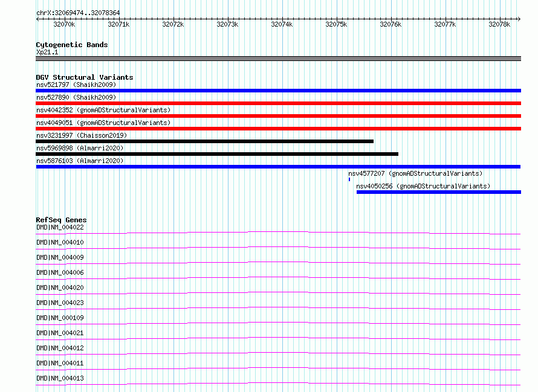Click the nsv3231997 (Chaisson2019) label

[x=82, y=135]
